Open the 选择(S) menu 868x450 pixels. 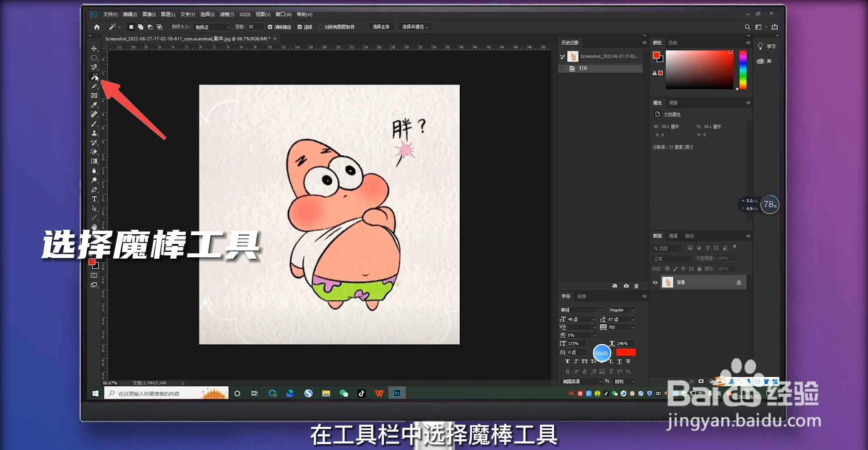208,14
